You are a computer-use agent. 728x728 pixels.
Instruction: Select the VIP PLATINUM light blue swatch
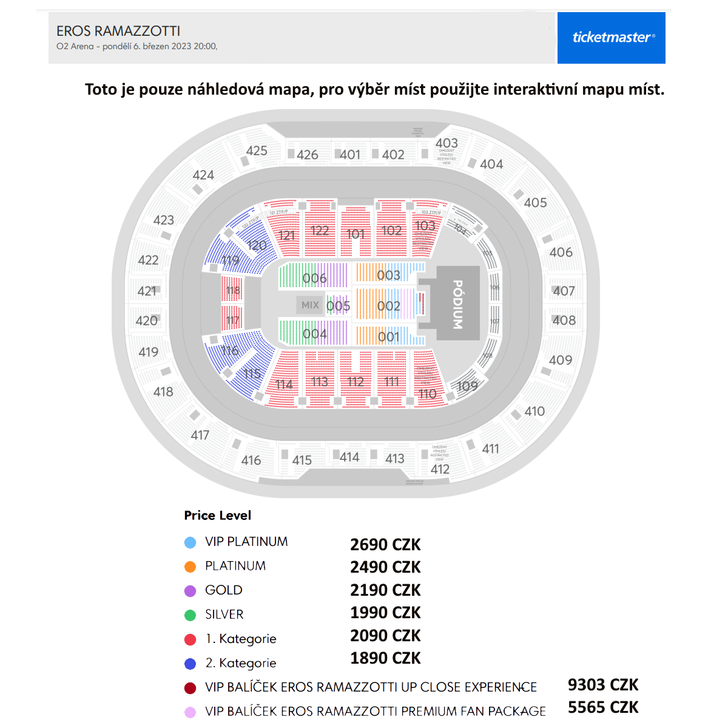(x=190, y=542)
